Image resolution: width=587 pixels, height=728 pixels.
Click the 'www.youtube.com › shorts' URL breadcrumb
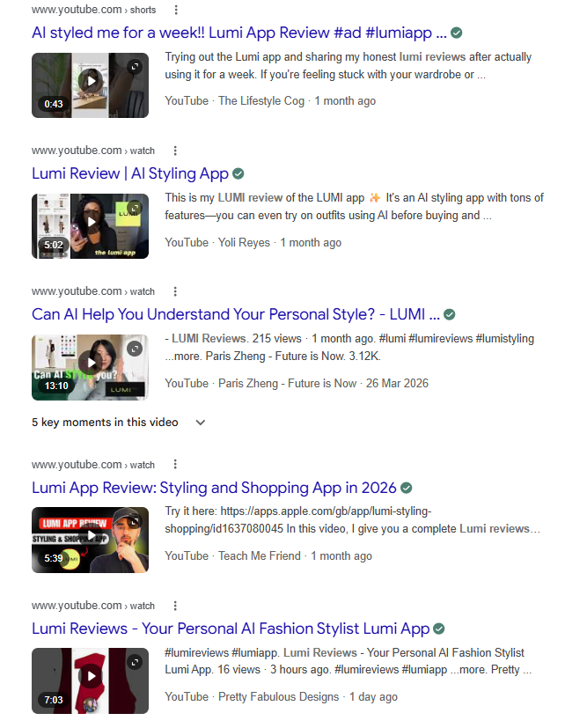point(94,10)
